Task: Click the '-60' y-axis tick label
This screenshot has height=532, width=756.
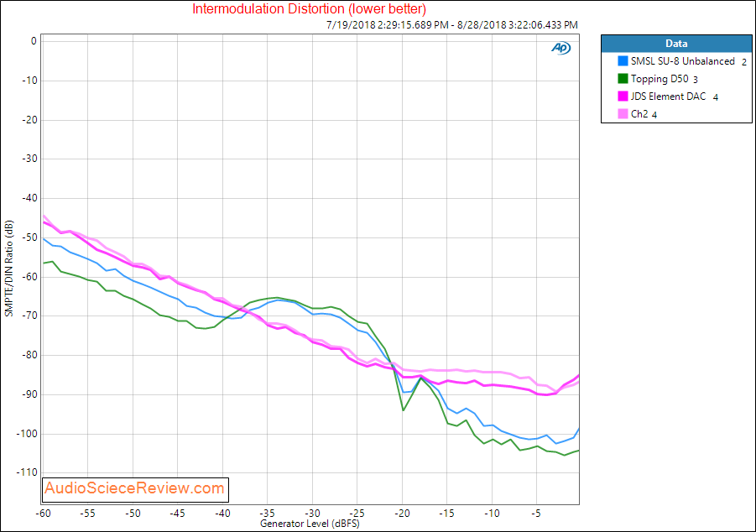Action: (x=29, y=277)
